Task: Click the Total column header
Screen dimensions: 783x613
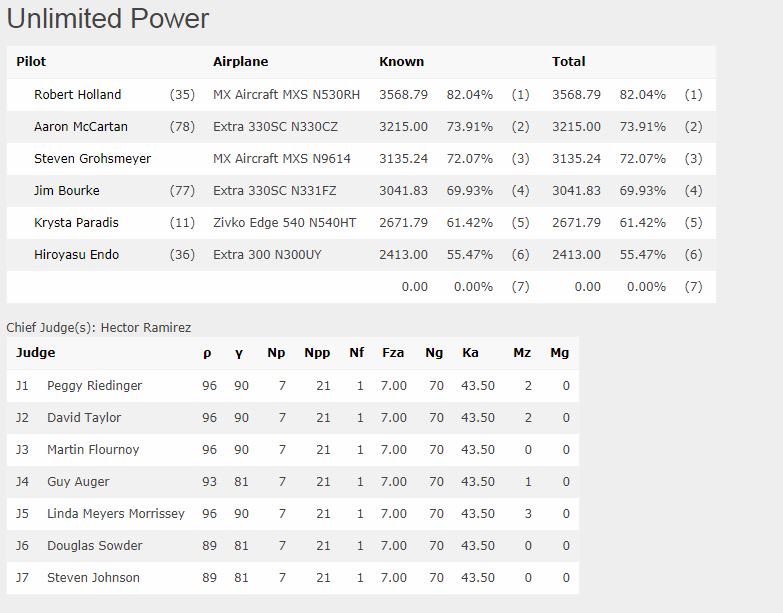Action: click(x=569, y=61)
